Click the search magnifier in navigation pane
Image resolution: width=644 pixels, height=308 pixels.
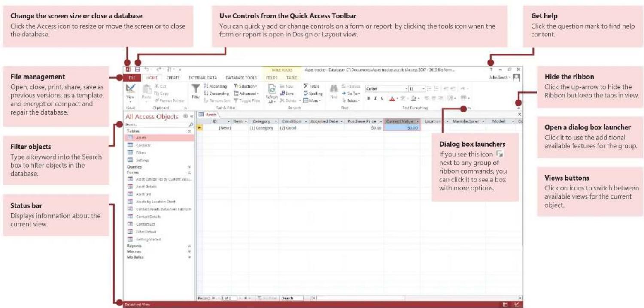pos(191,124)
